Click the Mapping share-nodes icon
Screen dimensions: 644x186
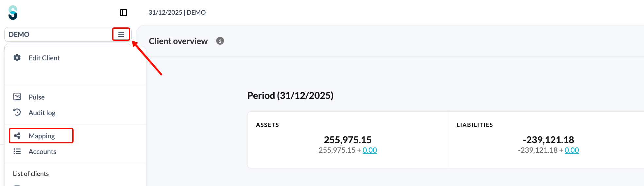(17, 136)
